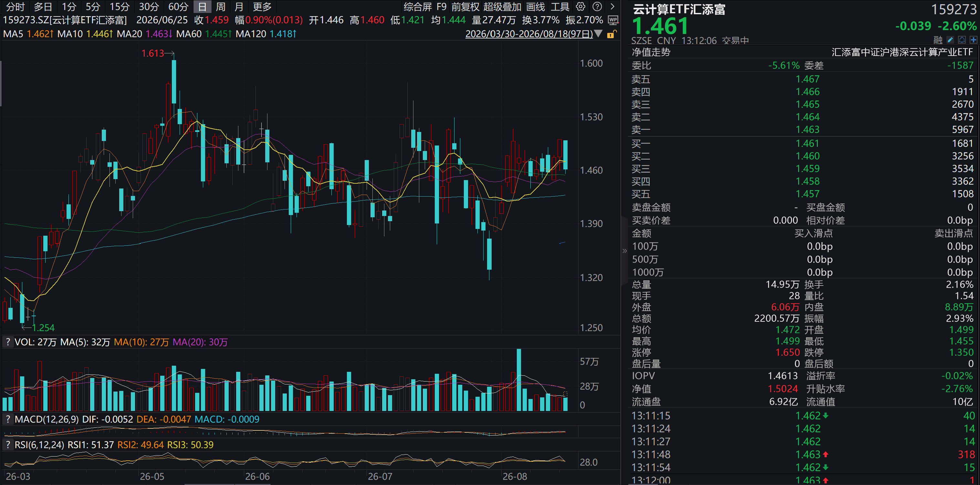This screenshot has width=980, height=485.
Task: Set a price alert with the bell icon
Action: [x=962, y=40]
